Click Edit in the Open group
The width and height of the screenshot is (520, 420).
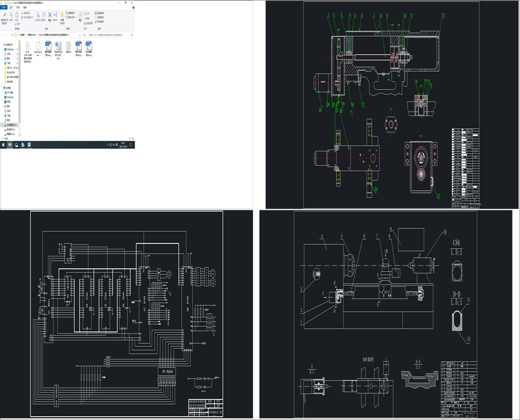tap(87, 18)
